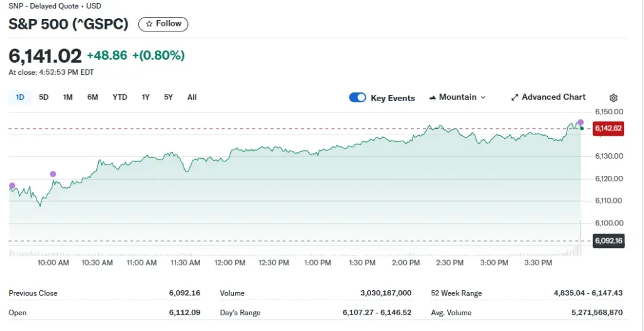Select the All time range tab

coord(192,97)
